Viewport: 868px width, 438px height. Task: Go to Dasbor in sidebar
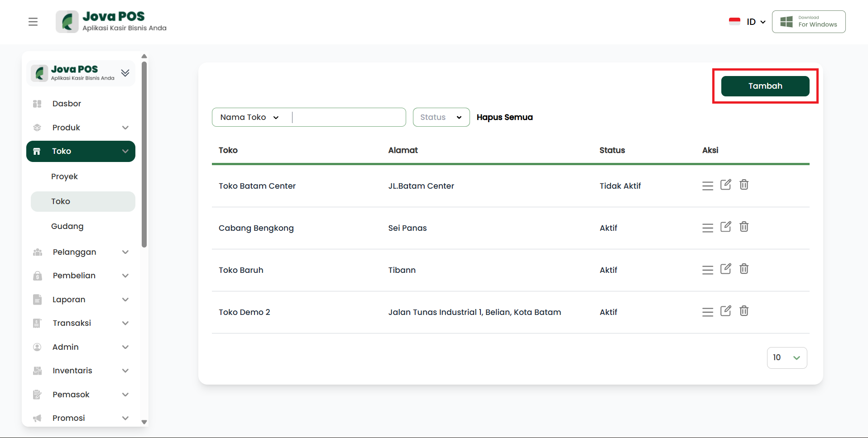(x=67, y=104)
